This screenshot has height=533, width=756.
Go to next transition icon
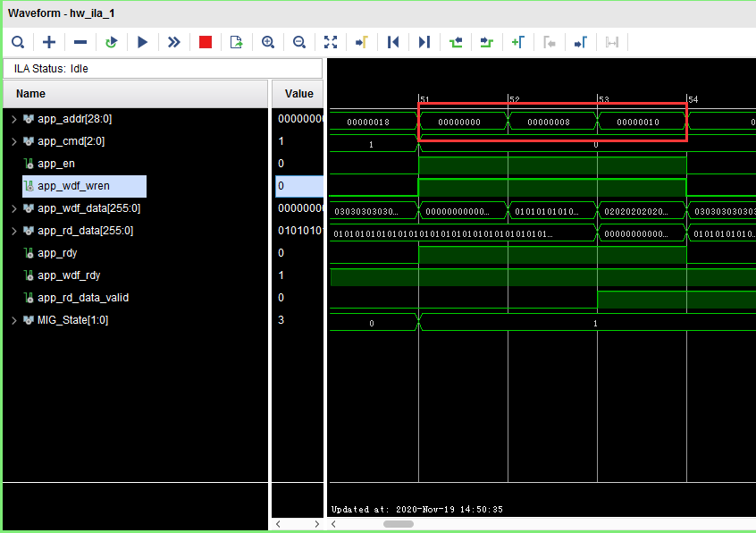point(486,42)
